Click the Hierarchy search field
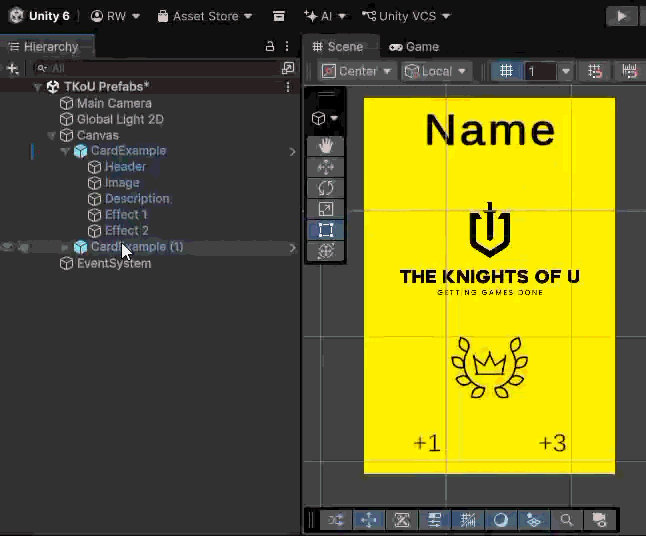Image resolution: width=646 pixels, height=536 pixels. [x=156, y=68]
